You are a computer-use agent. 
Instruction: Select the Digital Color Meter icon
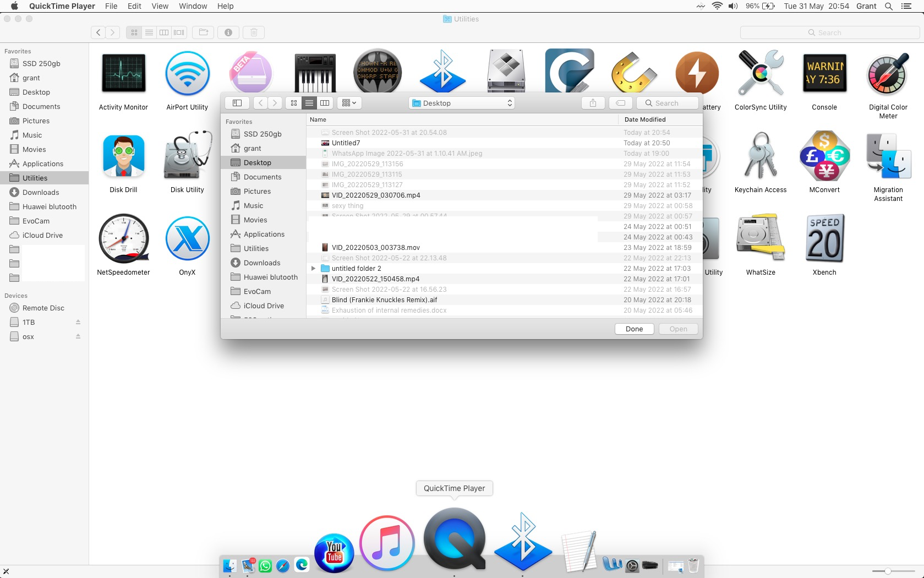(x=888, y=74)
